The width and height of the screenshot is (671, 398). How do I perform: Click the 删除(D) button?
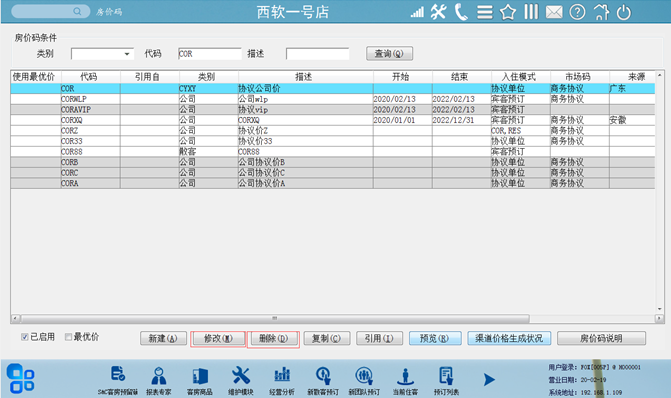click(x=273, y=339)
